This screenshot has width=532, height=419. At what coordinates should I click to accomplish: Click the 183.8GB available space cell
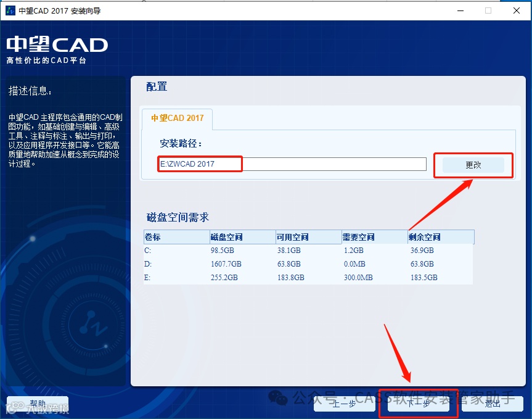point(291,278)
